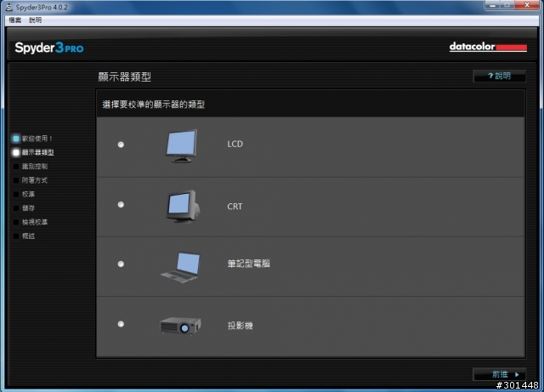Click the CRT label text

tap(235, 207)
